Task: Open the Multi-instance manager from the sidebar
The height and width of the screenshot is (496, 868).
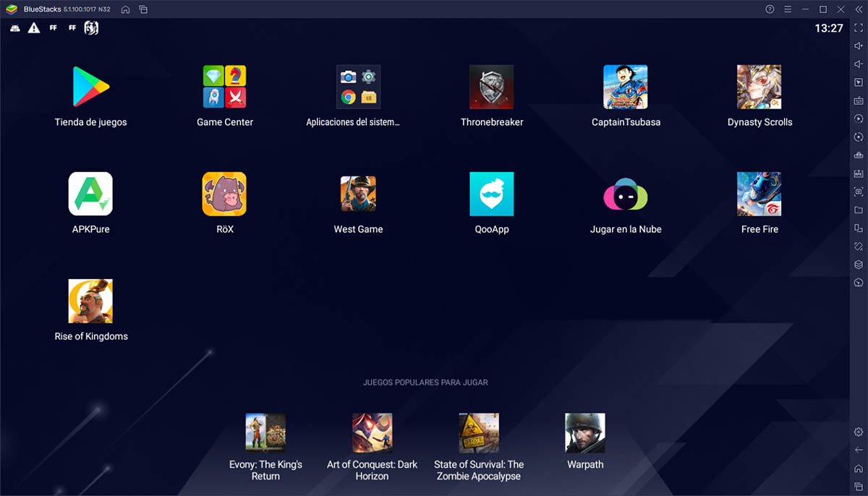Action: coord(859,228)
